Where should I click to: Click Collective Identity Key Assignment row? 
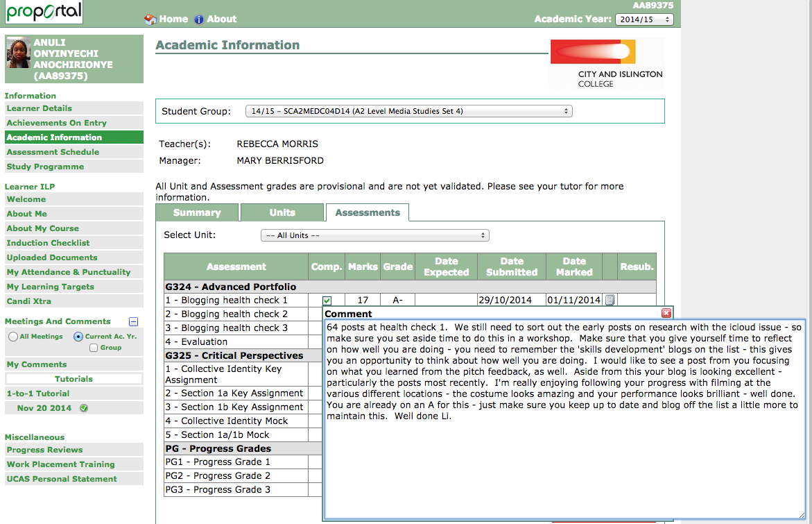pyautogui.click(x=243, y=374)
